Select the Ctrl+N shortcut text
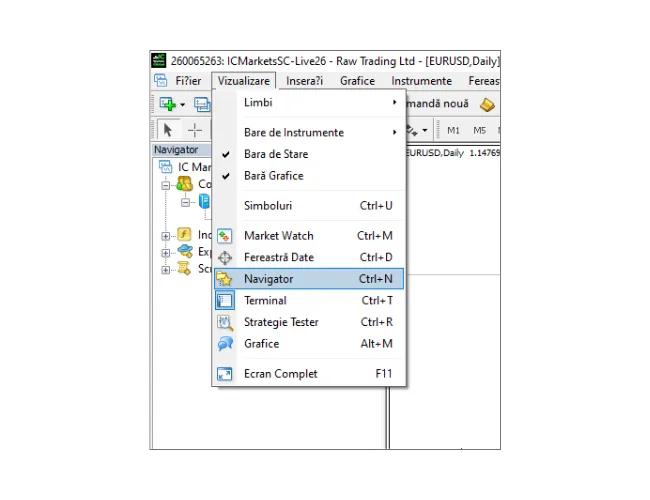 tap(376, 279)
